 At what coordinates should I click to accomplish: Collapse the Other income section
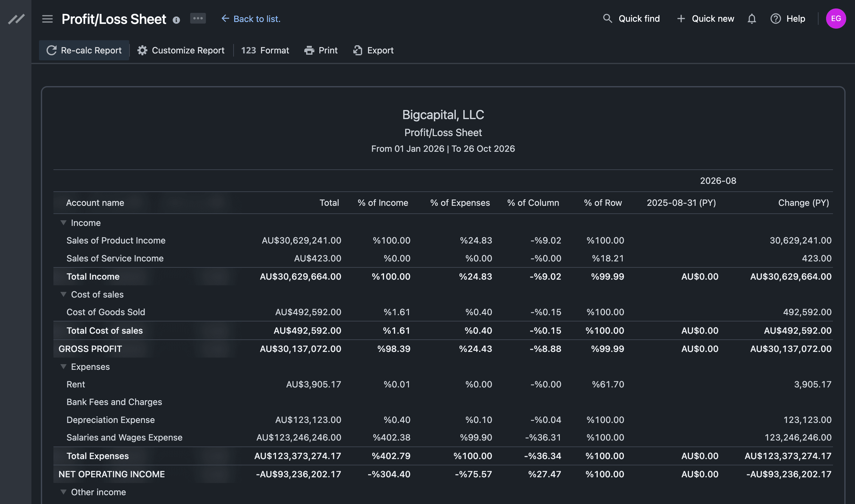point(63,492)
